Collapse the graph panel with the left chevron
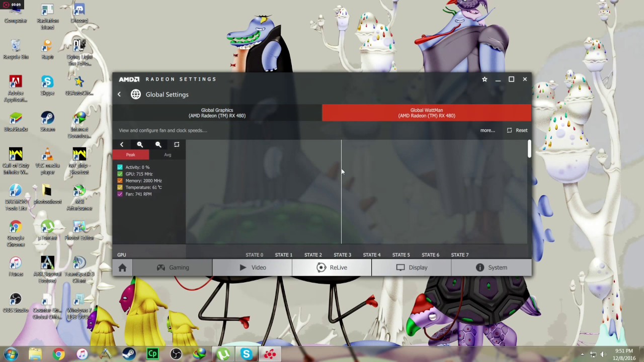 [122, 144]
